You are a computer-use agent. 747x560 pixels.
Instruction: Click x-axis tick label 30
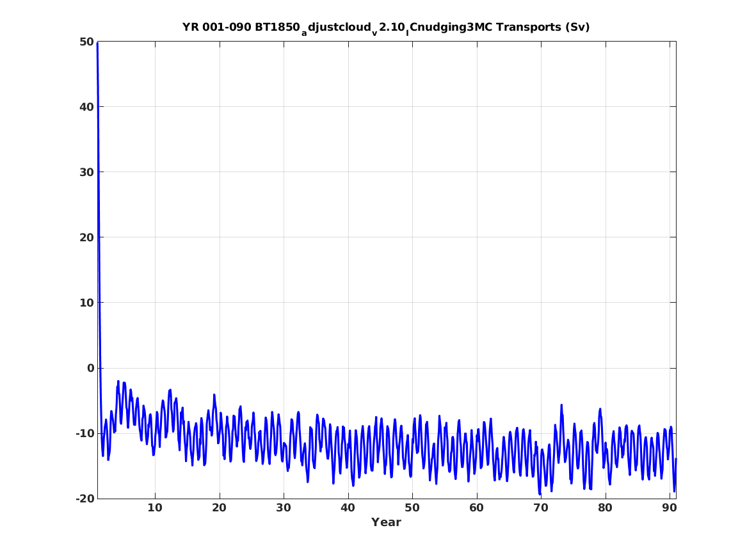point(284,508)
